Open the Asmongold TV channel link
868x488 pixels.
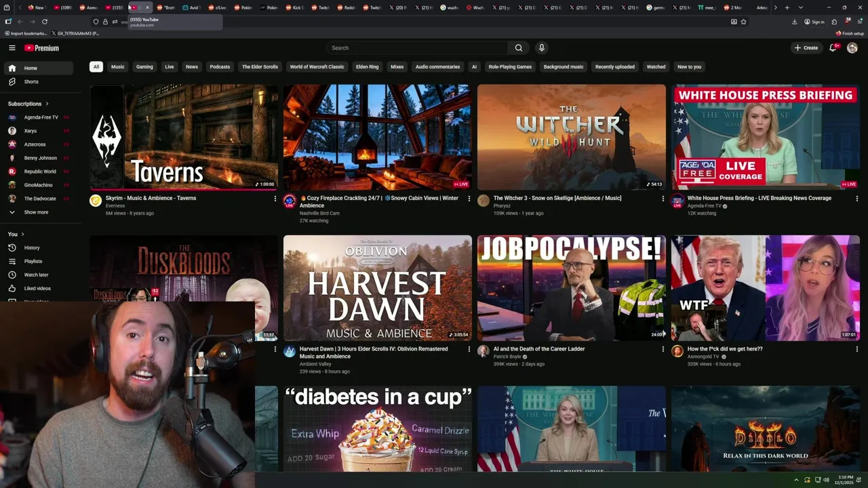(x=703, y=357)
